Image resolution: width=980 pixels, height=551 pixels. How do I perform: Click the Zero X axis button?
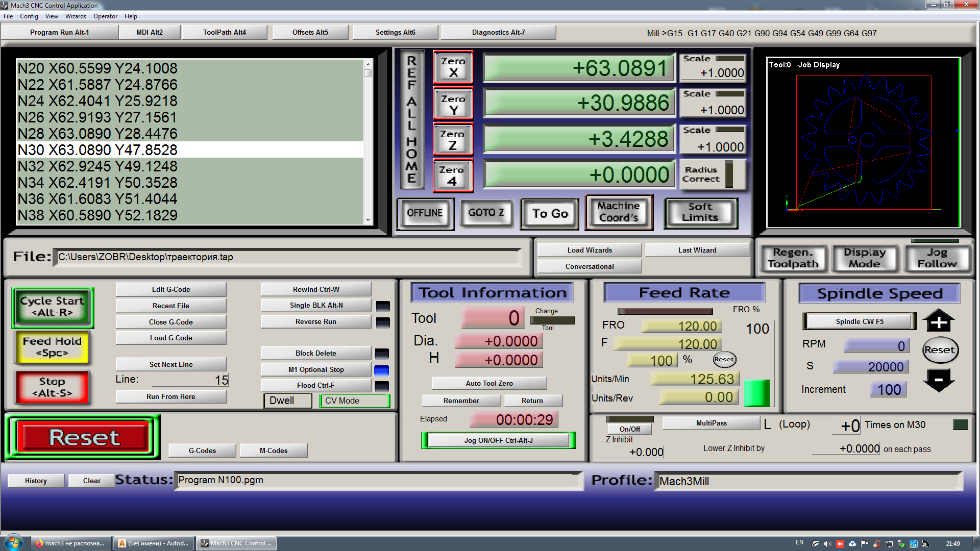pos(453,67)
